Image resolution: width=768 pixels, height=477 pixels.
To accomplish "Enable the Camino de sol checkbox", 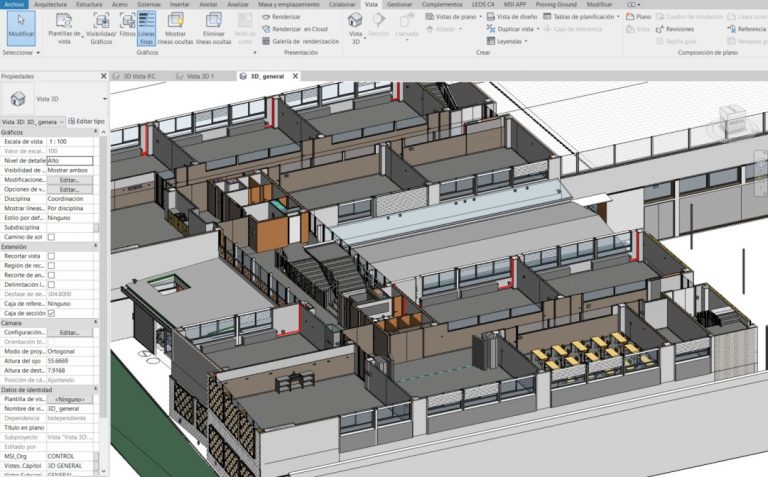I will 51,237.
